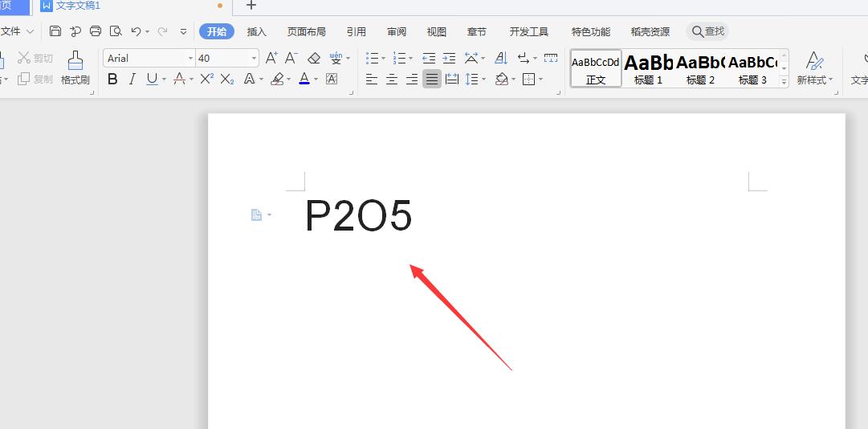The image size is (868, 429).
Task: Decrease font size with A- icon
Action: [291, 58]
